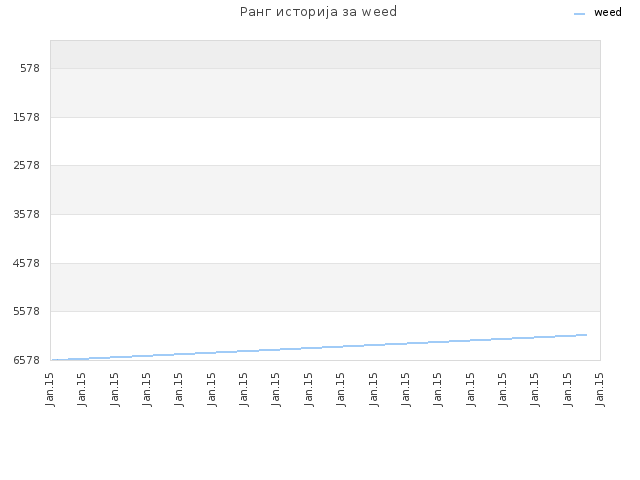Click the top grey band above 578
This screenshot has height=480, width=640.
325,54
